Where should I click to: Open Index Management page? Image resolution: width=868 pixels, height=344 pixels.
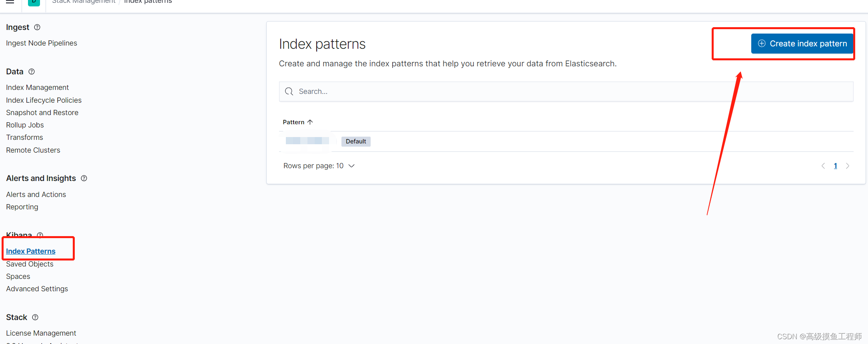[37, 87]
